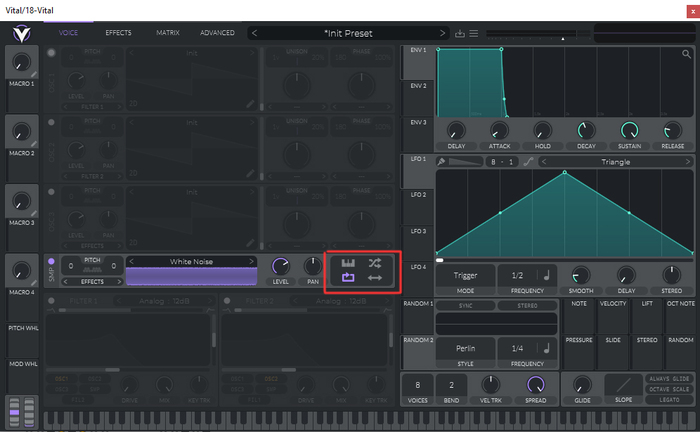Select the ENV 2 envelope
The width and height of the screenshot is (700, 432).
point(417,86)
